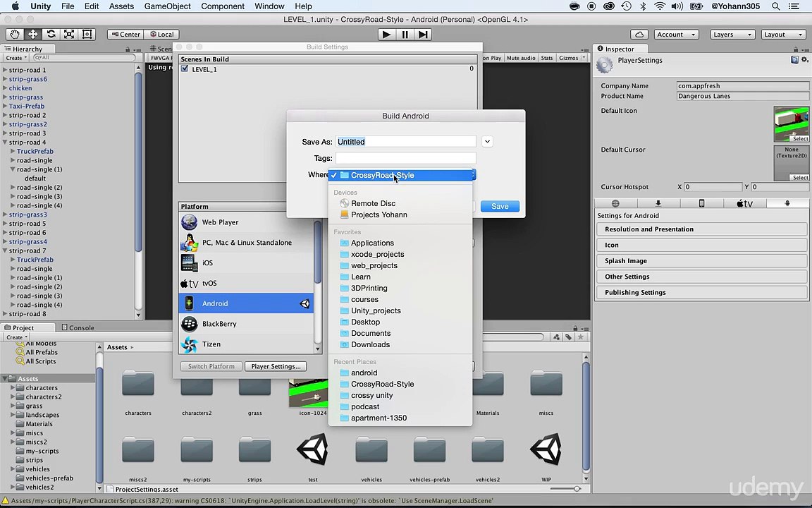The width and height of the screenshot is (812, 508).
Task: Open the PlayerSettings gear menu
Action: click(805, 60)
